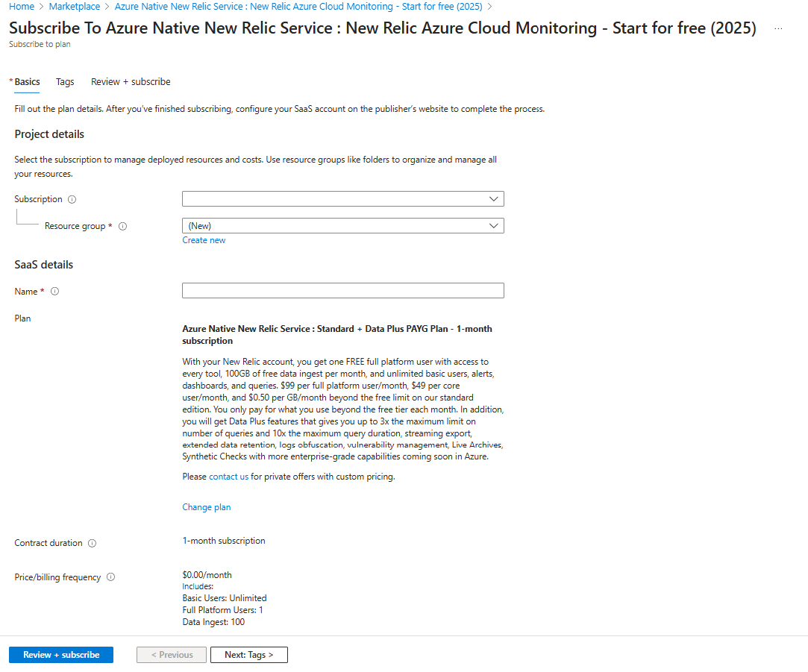The image size is (808, 672).
Task: Click the contact us link for private offers
Action: click(x=228, y=476)
